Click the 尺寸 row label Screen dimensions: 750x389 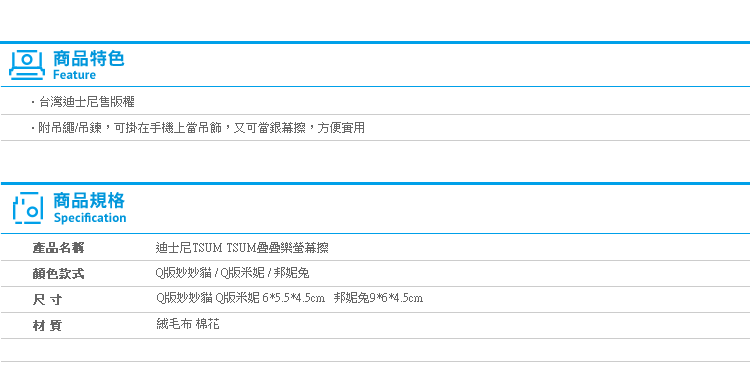coord(47,300)
